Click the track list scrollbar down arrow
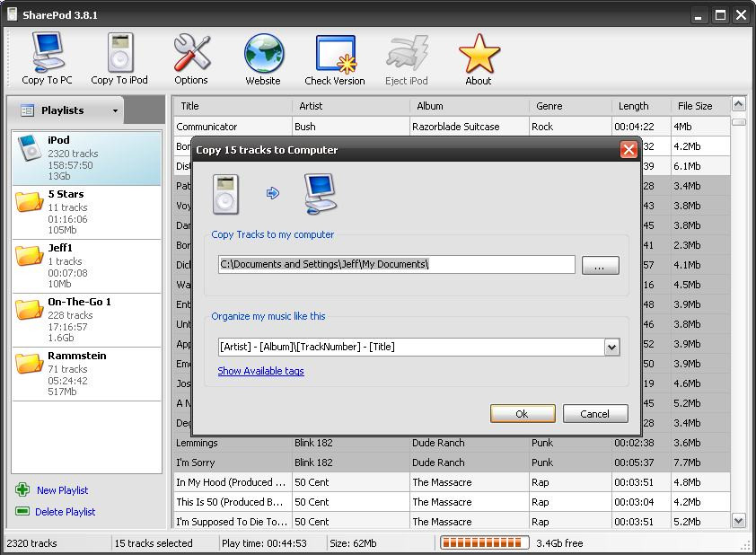The height and width of the screenshot is (555, 756). click(x=739, y=520)
